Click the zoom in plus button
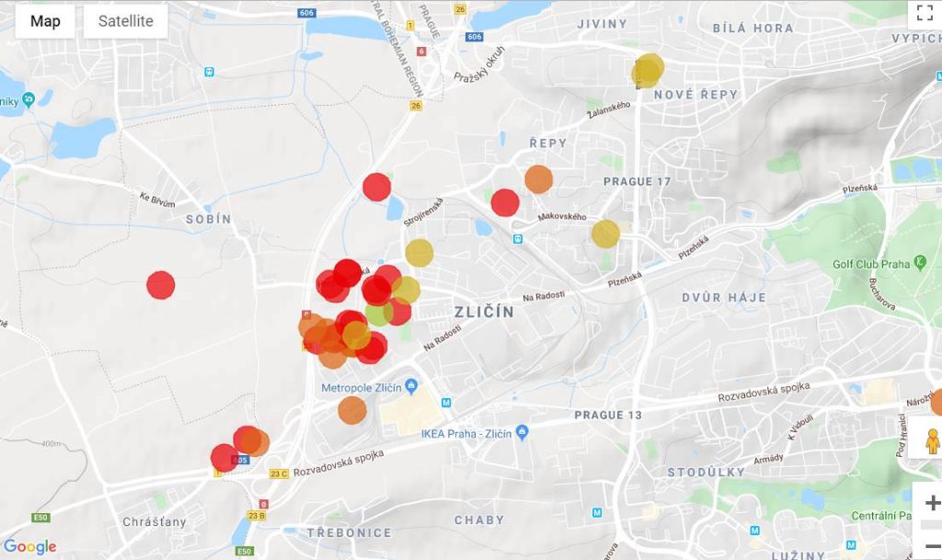This screenshot has height=560, width=942. tap(931, 502)
